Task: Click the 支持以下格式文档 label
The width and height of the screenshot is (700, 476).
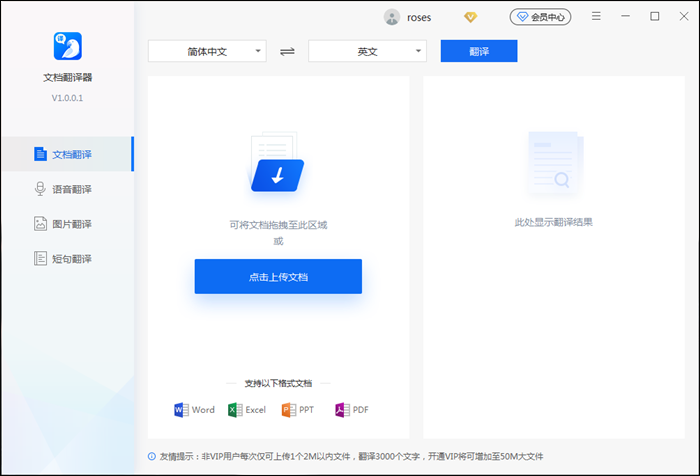Action: (x=278, y=383)
